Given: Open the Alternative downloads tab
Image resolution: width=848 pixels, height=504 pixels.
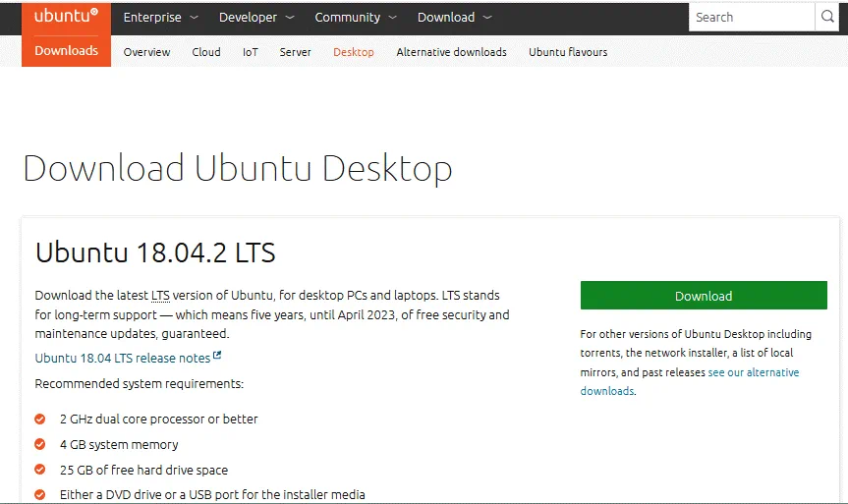Looking at the screenshot, I should (451, 52).
